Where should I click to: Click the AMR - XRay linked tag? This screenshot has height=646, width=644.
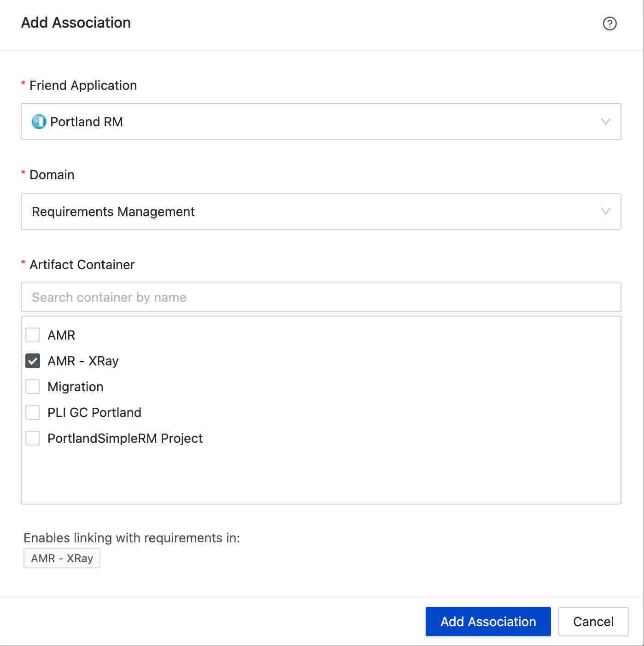(62, 558)
